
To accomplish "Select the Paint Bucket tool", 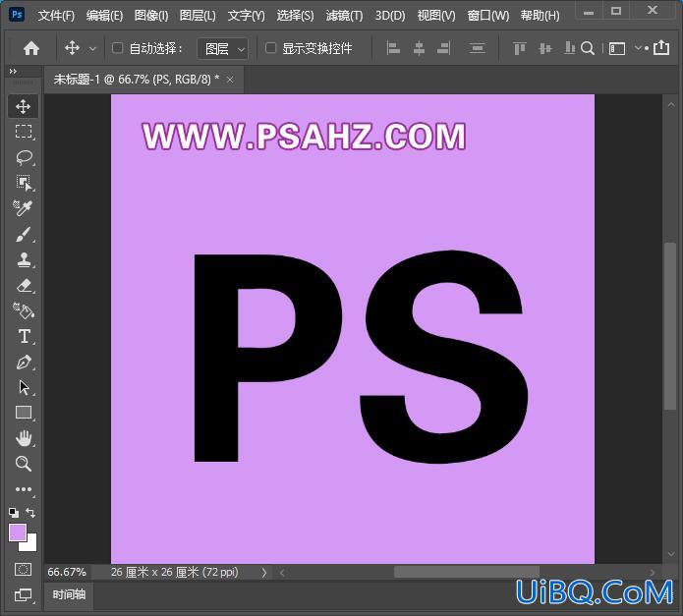I will (x=24, y=310).
